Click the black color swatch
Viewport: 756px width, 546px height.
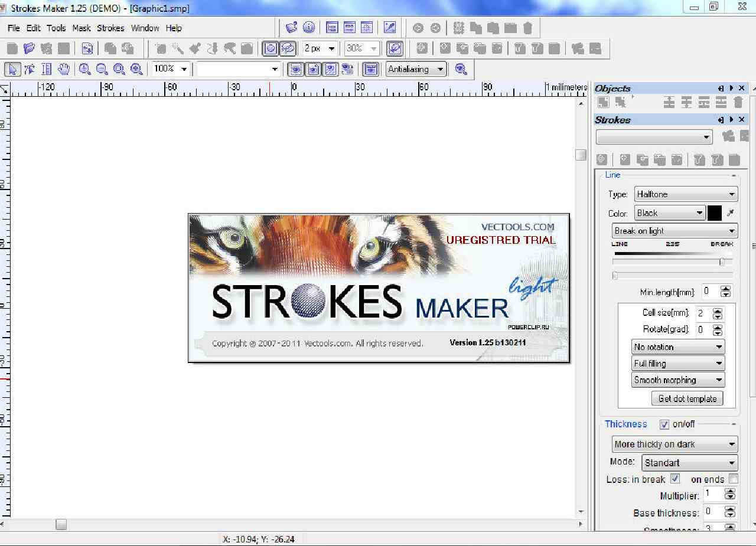(715, 213)
